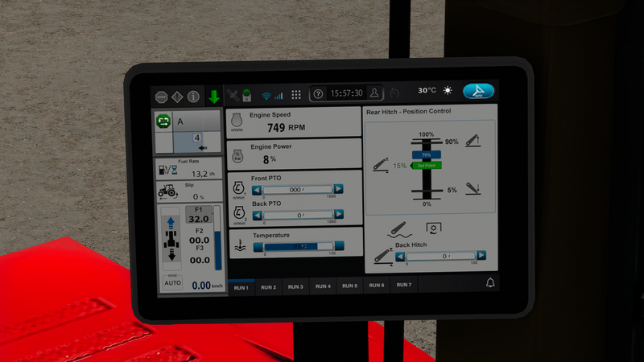Viewport: 644px width, 362px height.
Task: Open the apps grid menu icon
Action: tap(295, 95)
